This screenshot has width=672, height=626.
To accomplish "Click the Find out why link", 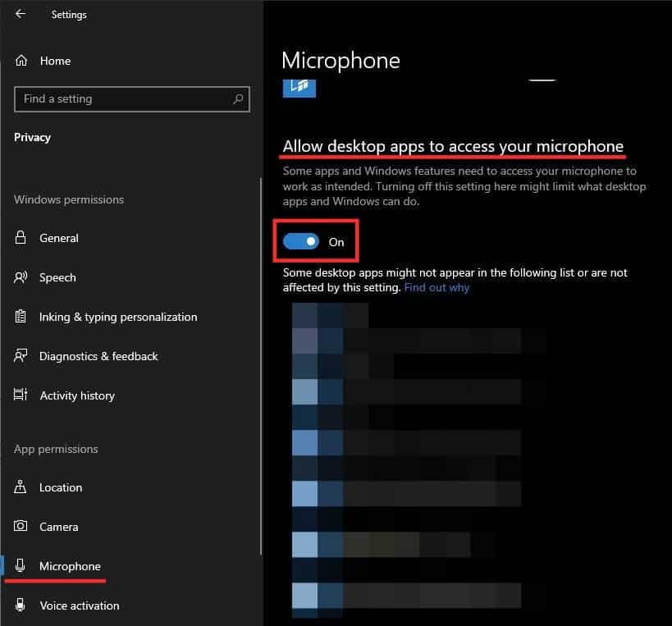I will click(437, 287).
